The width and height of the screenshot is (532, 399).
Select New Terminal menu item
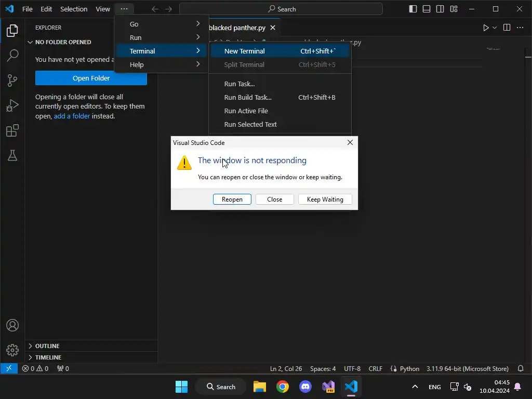[280, 51]
